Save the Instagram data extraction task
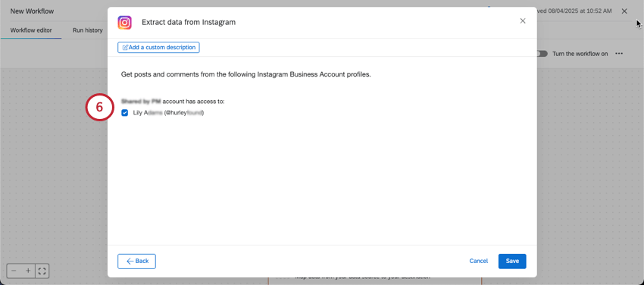This screenshot has width=644, height=285. pos(512,262)
